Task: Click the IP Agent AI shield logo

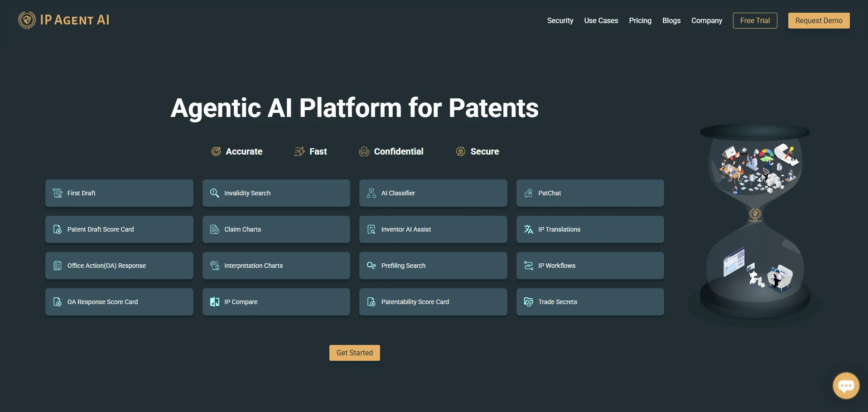Action: (27, 20)
